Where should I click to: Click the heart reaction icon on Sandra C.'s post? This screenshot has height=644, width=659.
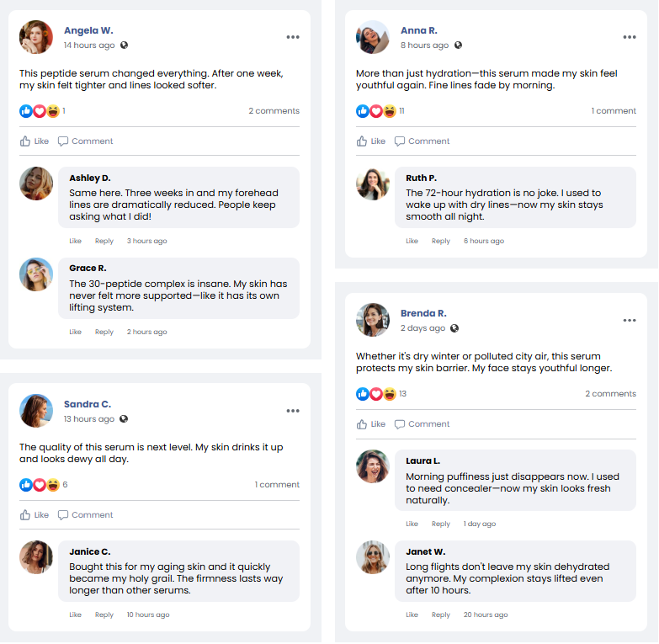point(40,485)
